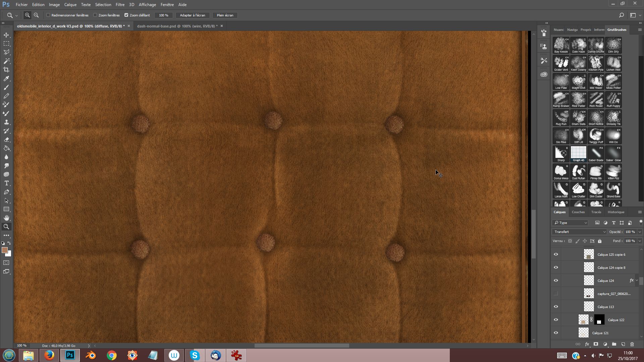Select the Hand tool
The image size is (644, 362).
tap(6, 218)
